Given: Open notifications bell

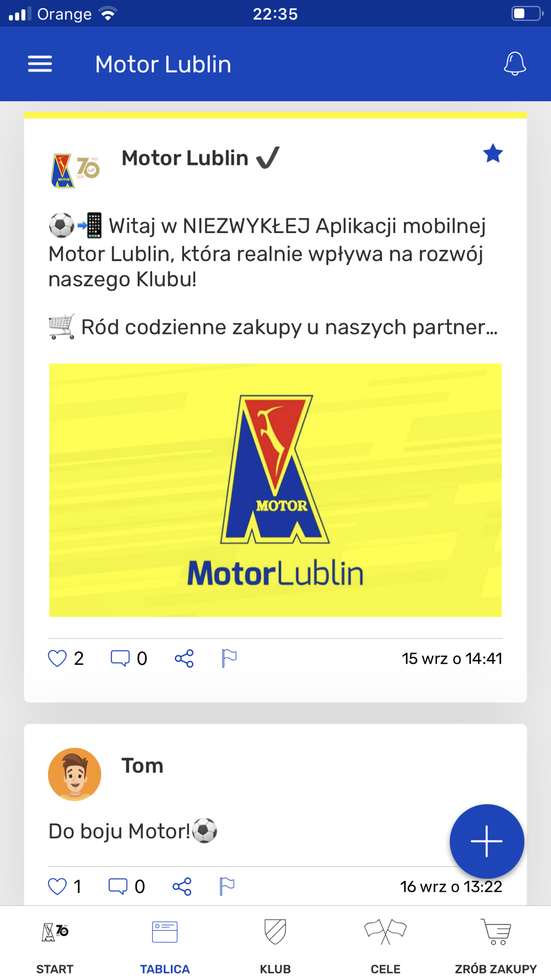Looking at the screenshot, I should (515, 64).
